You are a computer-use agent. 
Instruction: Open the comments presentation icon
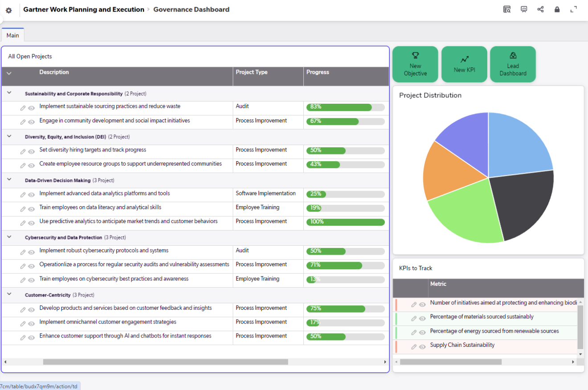coord(524,9)
